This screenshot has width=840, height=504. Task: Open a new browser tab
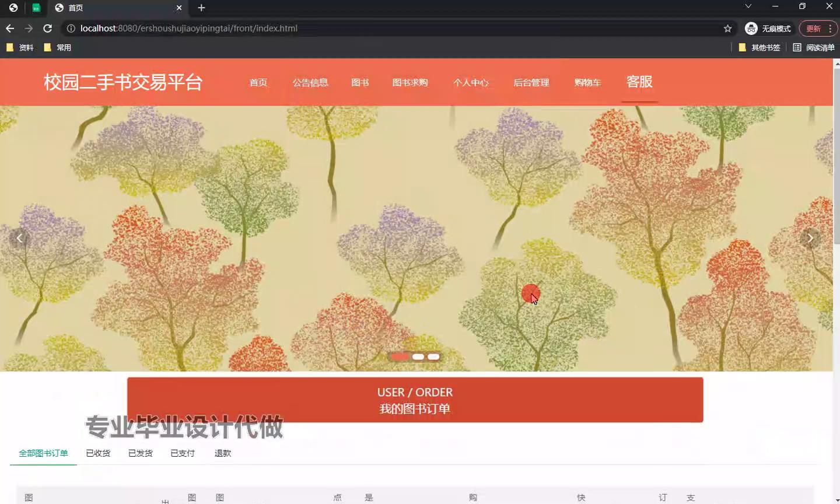(x=201, y=8)
